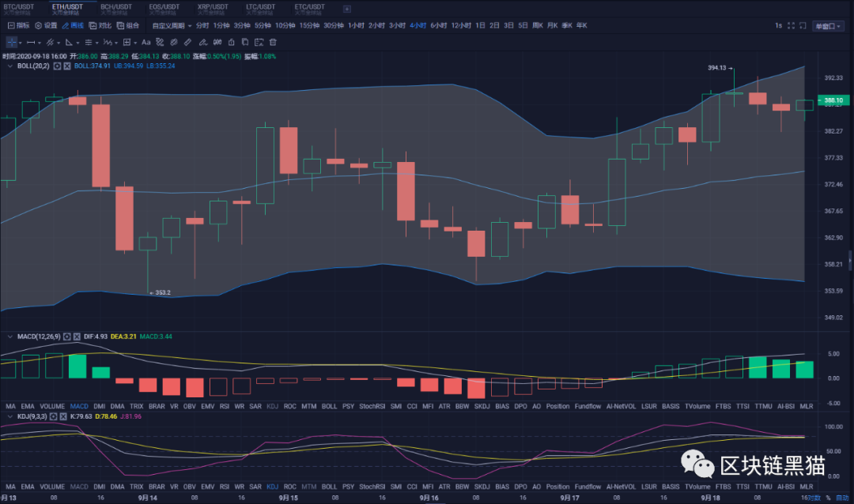854x504 pixels.
Task: Select the 15分钟 timeframe
Action: tap(308, 25)
